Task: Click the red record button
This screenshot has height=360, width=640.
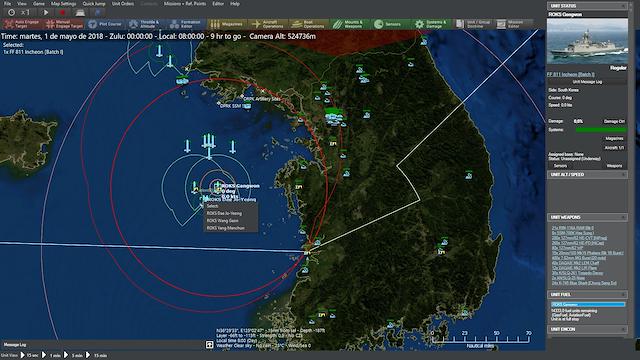Action: coord(62,13)
